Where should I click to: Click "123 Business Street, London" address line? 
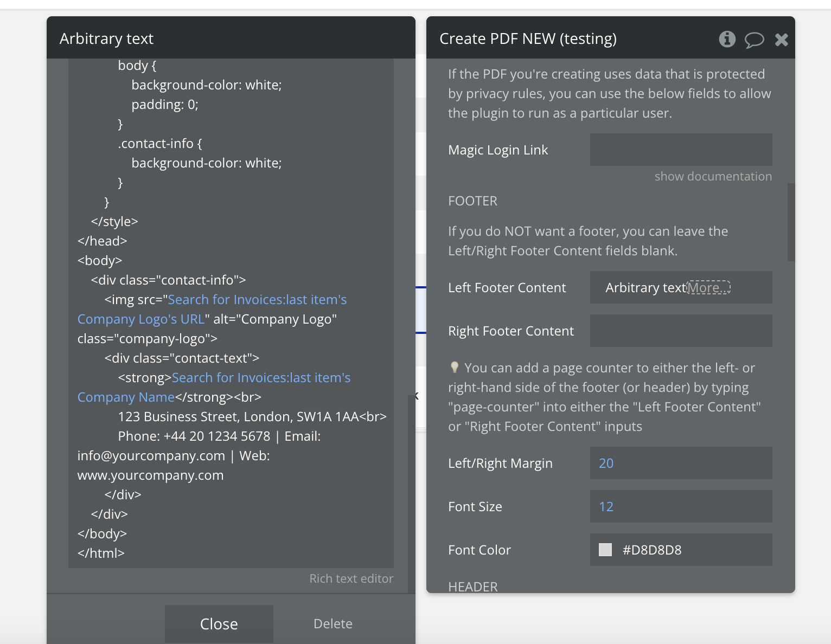[x=252, y=416]
